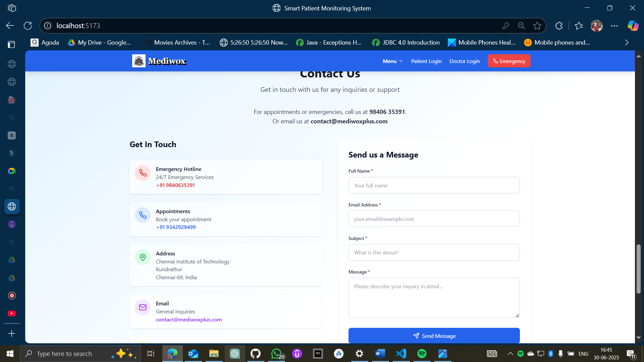Show hidden system tray icons
This screenshot has width=644, height=362.
510,354
